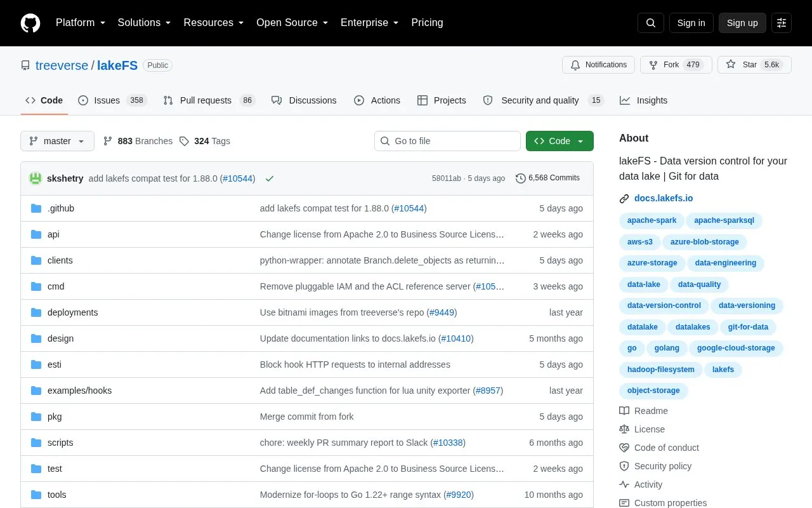Open the Pricing link in header
Screen dimensions: 812x508
pos(427,23)
